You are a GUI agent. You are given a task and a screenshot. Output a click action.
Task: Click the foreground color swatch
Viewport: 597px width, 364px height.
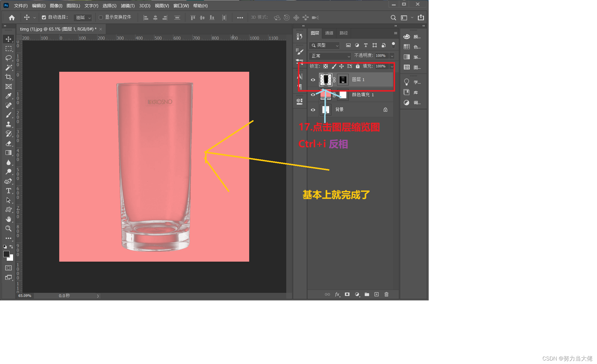(6, 254)
